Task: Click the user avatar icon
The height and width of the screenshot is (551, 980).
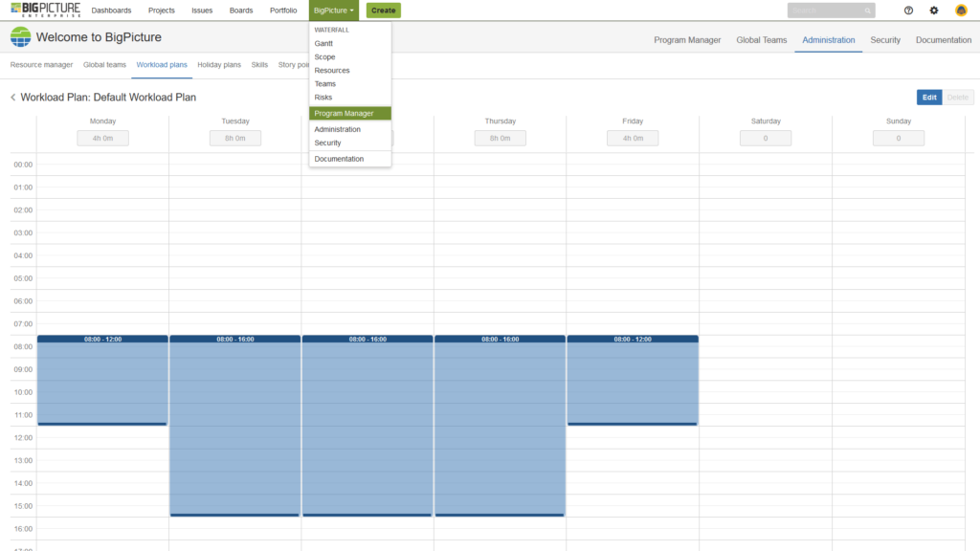Action: [x=960, y=10]
